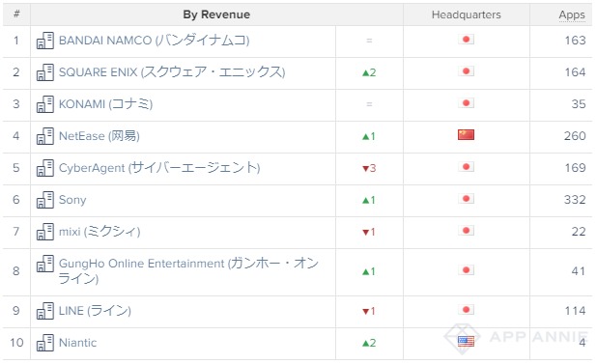
Task: Click the China flag in NetEase row
Action: pyautogui.click(x=466, y=134)
